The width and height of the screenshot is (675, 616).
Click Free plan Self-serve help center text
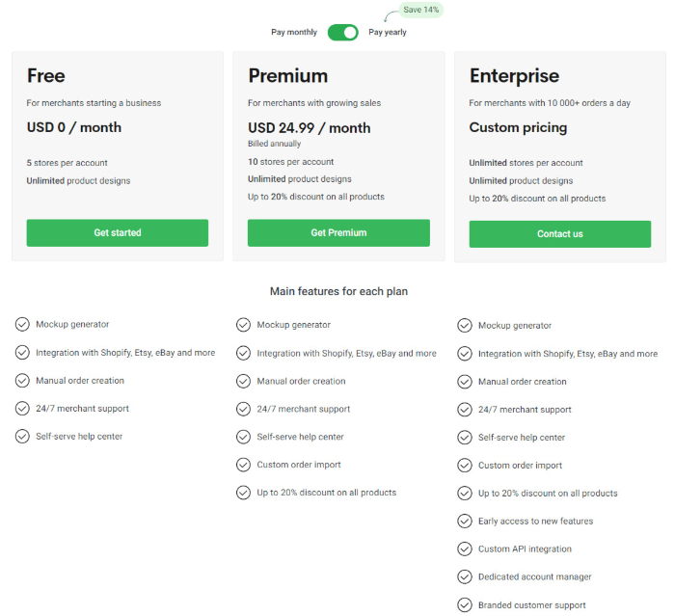79,437
